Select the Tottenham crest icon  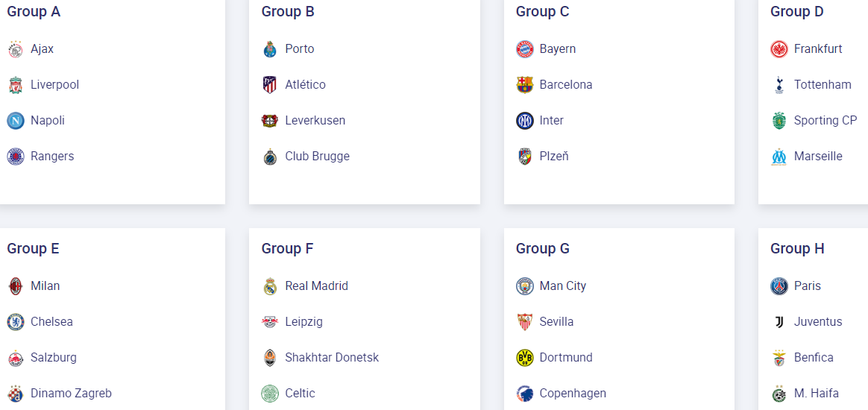779,85
